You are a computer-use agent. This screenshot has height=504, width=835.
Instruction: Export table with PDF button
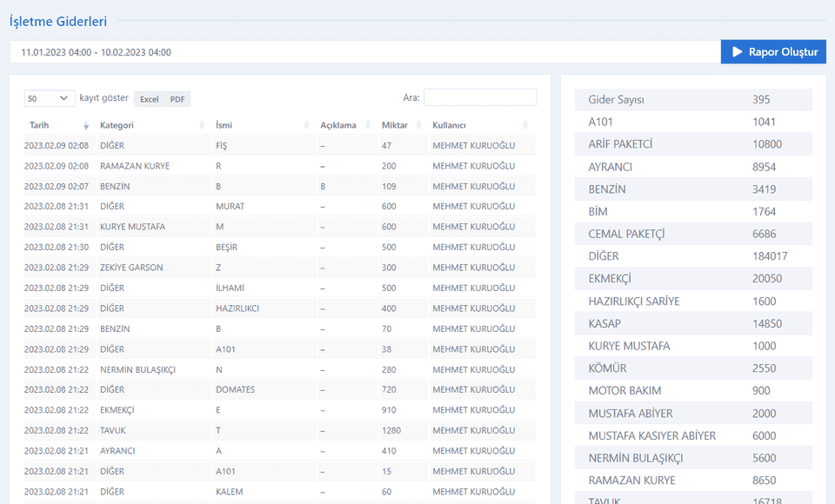coord(177,99)
